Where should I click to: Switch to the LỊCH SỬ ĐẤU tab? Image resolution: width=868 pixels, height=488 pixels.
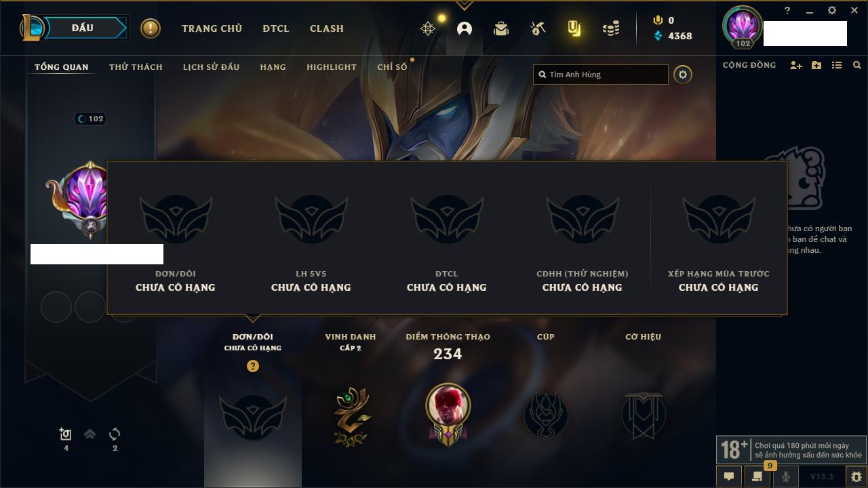(211, 67)
